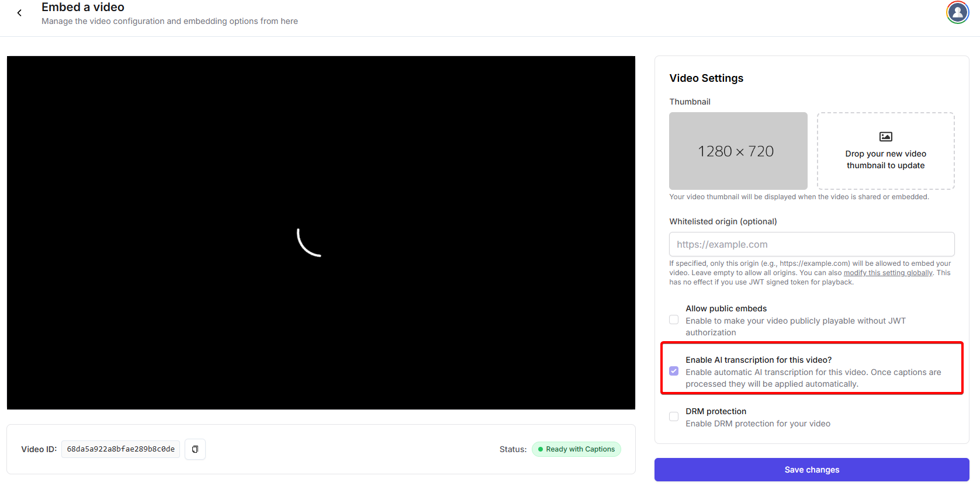Click the image icon in thumbnail drop zone

pos(885,137)
